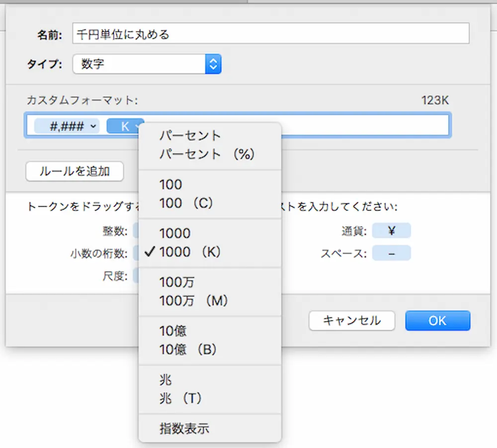Select the plain 1000 scale option
Image resolution: width=497 pixels, height=448 pixels.
[175, 233]
